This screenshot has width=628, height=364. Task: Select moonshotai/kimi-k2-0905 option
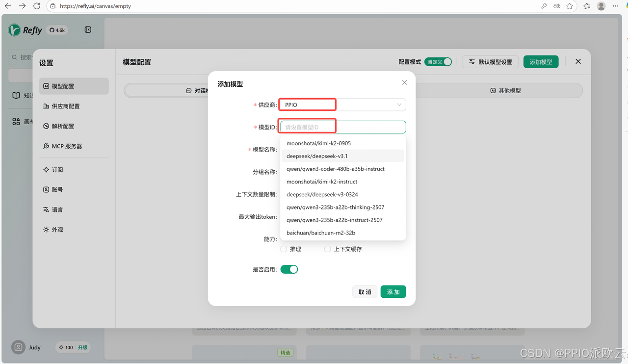click(x=343, y=143)
